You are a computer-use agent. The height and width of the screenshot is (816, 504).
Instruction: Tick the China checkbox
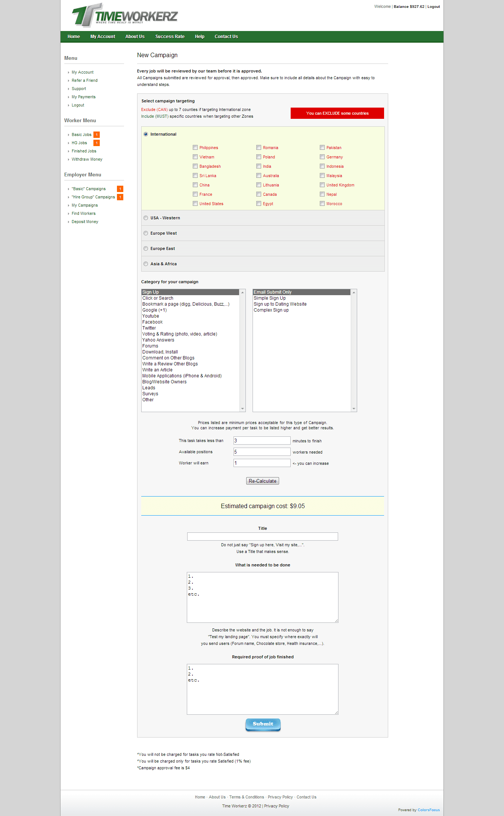(x=195, y=185)
